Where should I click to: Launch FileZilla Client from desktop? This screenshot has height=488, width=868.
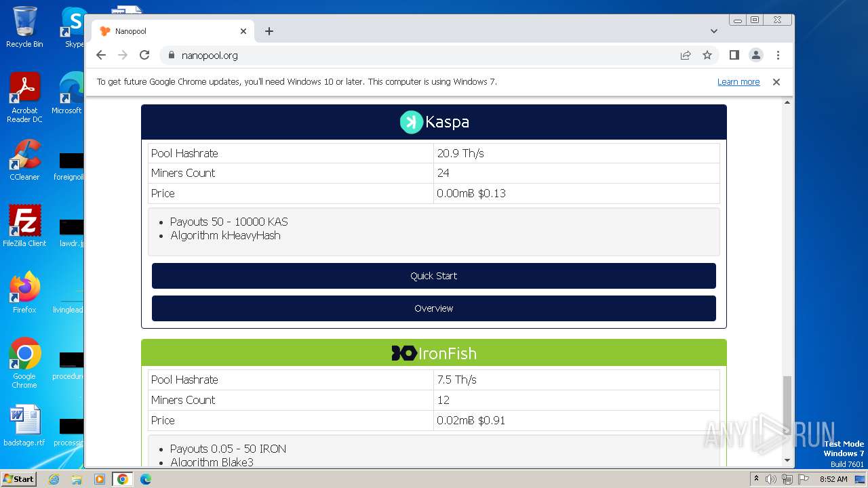click(24, 226)
